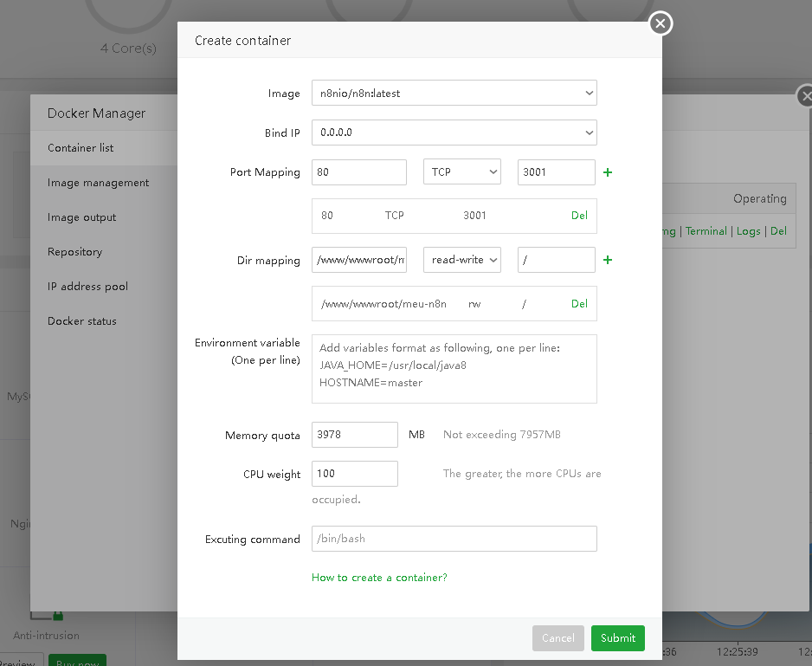This screenshot has height=666, width=812.
Task: Open How to create a container link
Action: [379, 578]
